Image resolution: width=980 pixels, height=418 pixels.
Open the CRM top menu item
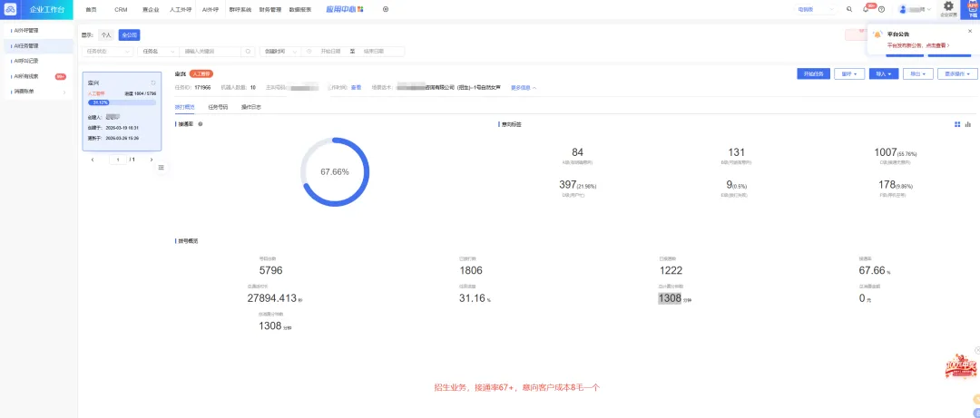[121, 9]
